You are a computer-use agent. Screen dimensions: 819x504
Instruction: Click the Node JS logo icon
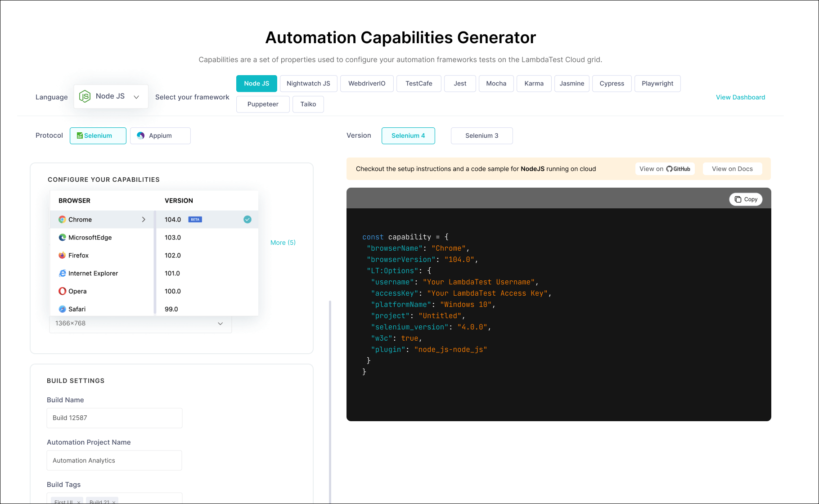(x=85, y=96)
